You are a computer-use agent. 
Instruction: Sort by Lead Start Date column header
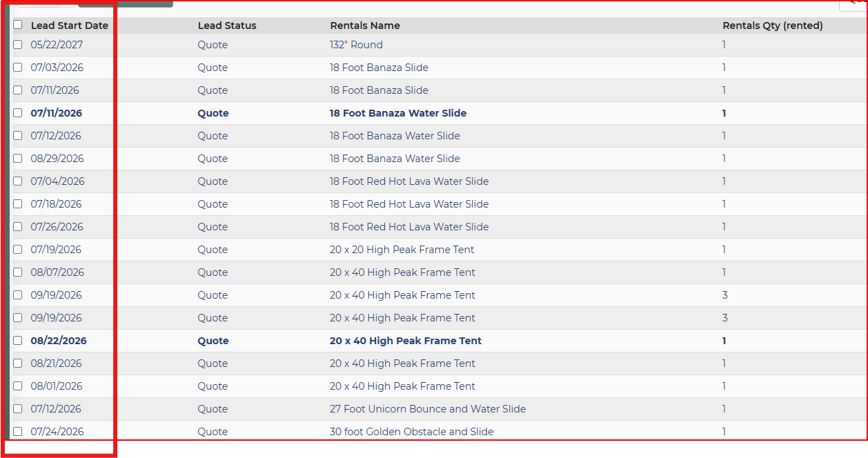pos(70,26)
